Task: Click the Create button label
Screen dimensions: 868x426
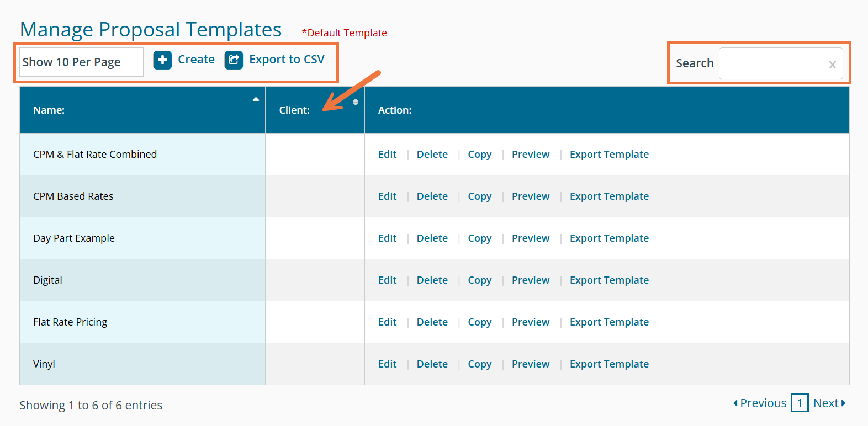Action: [196, 60]
